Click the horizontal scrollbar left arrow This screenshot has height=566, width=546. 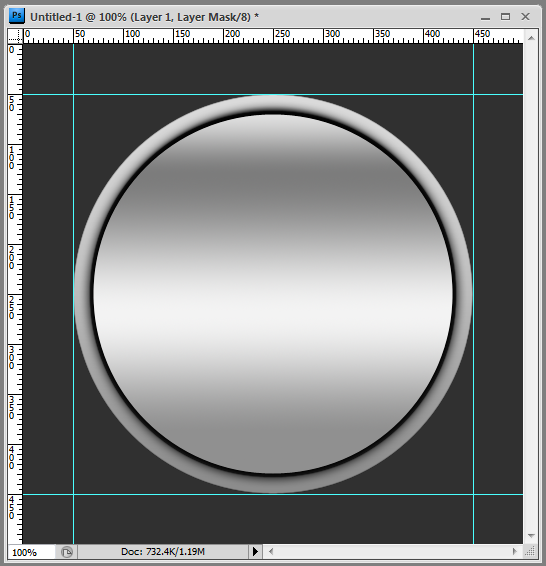(x=271, y=551)
